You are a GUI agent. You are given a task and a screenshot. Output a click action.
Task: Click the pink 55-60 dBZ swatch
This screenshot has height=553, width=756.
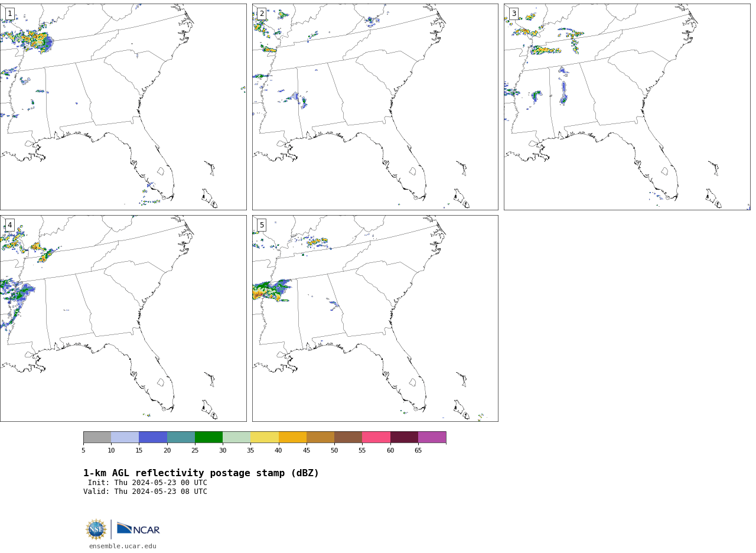[x=376, y=437]
